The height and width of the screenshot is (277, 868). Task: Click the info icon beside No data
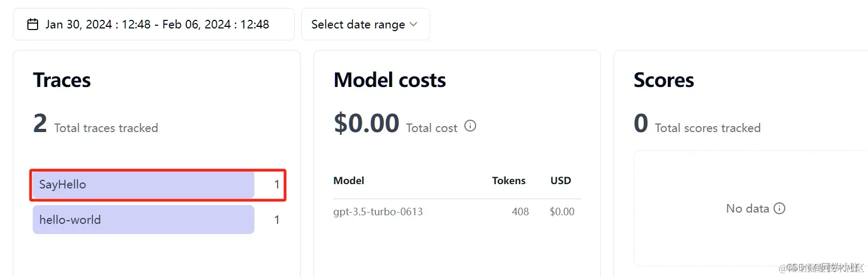tap(779, 208)
